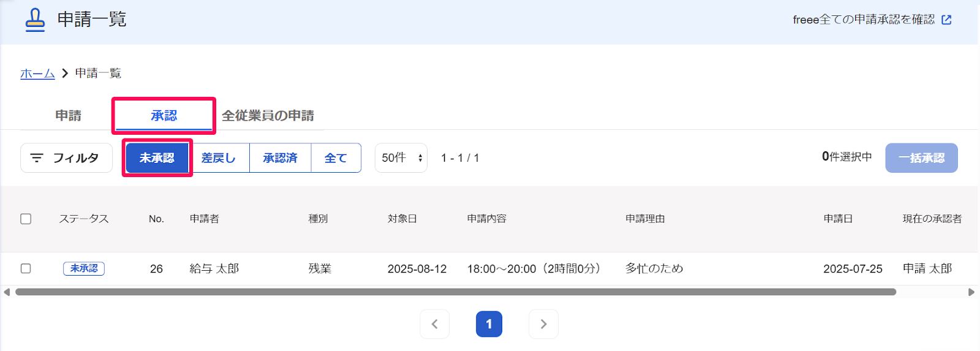Click page number 1 button
The height and width of the screenshot is (351, 980).
tap(489, 324)
